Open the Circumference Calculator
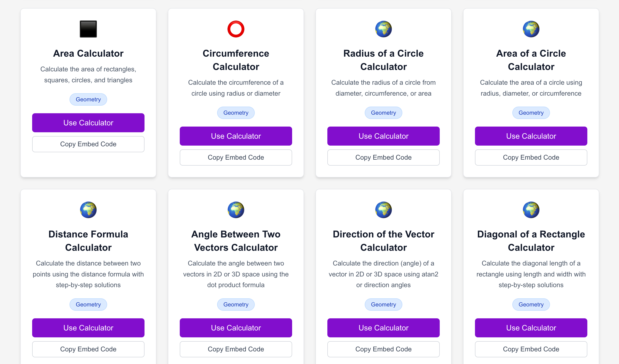Viewport: 619px width, 364px height. click(236, 136)
